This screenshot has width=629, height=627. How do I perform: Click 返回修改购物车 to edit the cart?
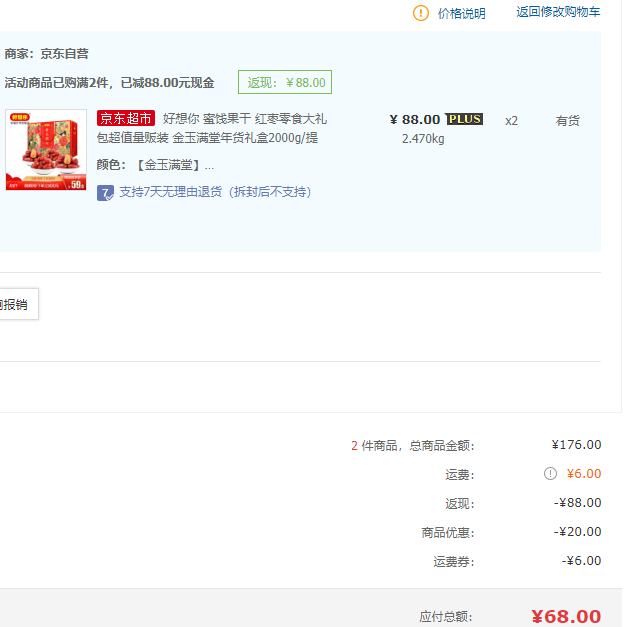(558, 12)
